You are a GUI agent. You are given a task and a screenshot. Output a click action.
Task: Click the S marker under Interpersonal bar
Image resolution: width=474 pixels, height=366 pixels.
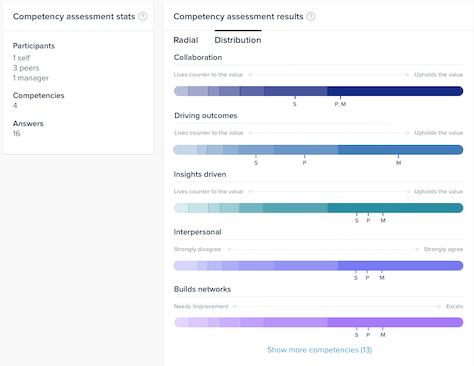356,278
